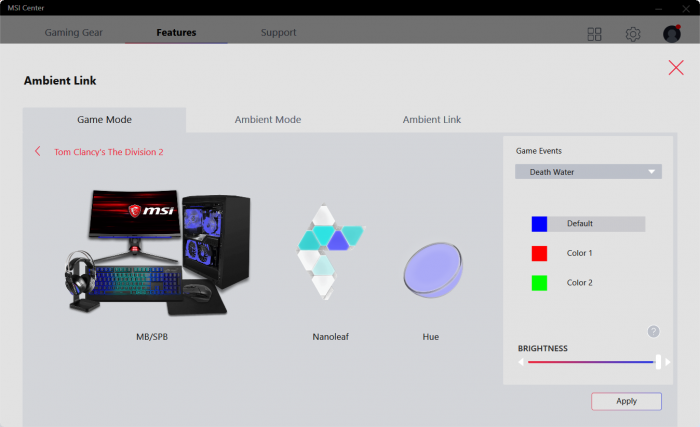Select the Nanoleaf panels device
The image size is (700, 427).
tap(330, 252)
